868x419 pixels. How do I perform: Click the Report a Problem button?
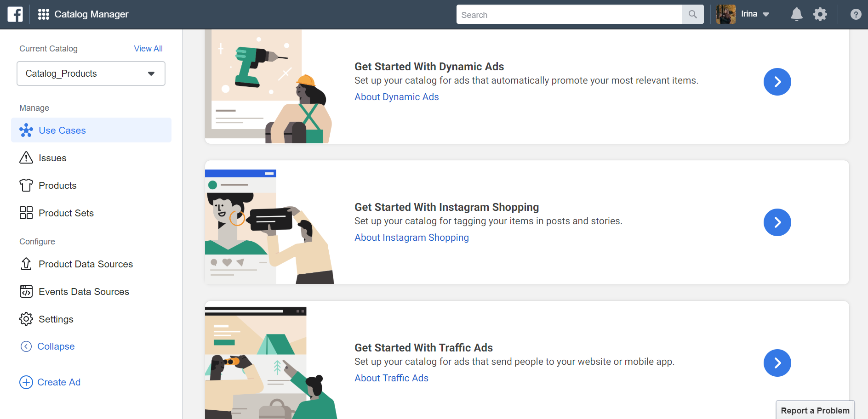815,410
